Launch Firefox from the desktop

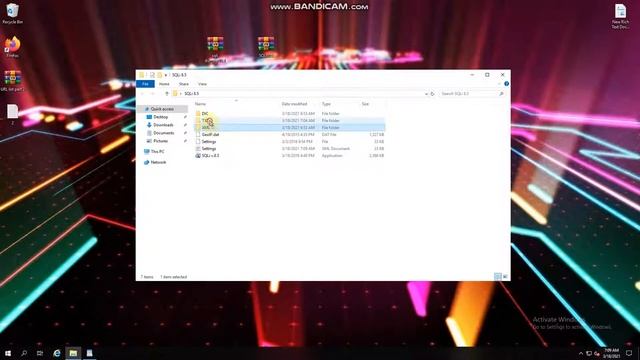[12, 47]
